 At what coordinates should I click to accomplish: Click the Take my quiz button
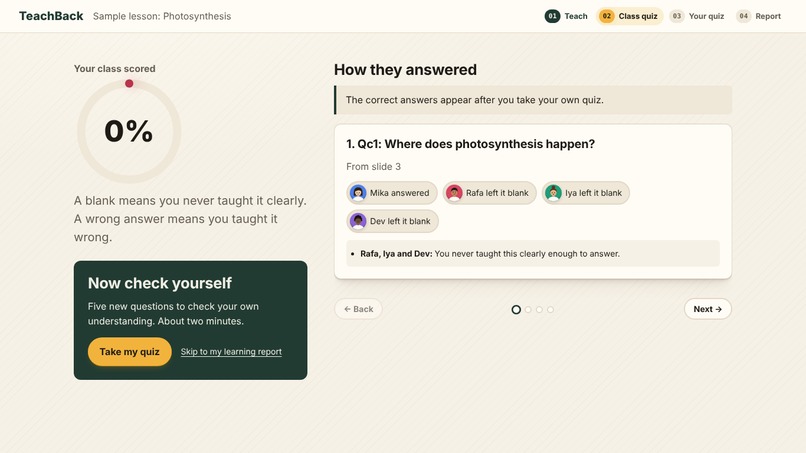coord(130,352)
